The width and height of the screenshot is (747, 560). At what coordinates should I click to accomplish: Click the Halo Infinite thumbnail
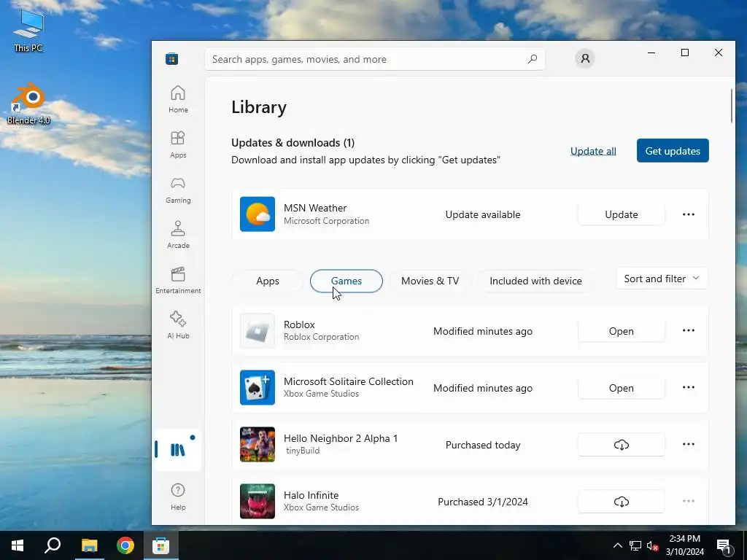(x=258, y=502)
